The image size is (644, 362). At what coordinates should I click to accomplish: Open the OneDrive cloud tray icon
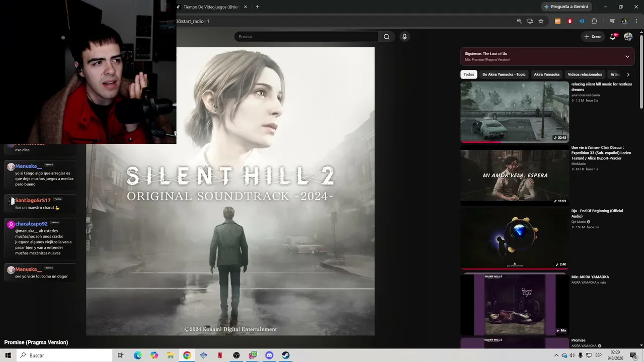coord(565,355)
